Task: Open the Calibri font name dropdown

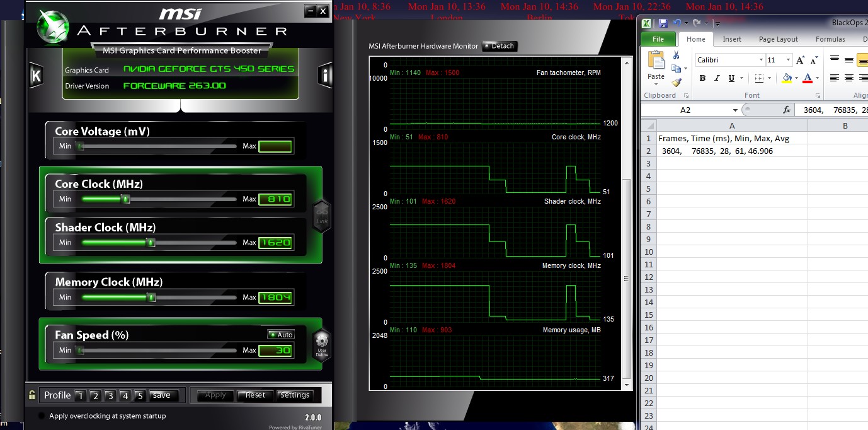Action: click(761, 60)
